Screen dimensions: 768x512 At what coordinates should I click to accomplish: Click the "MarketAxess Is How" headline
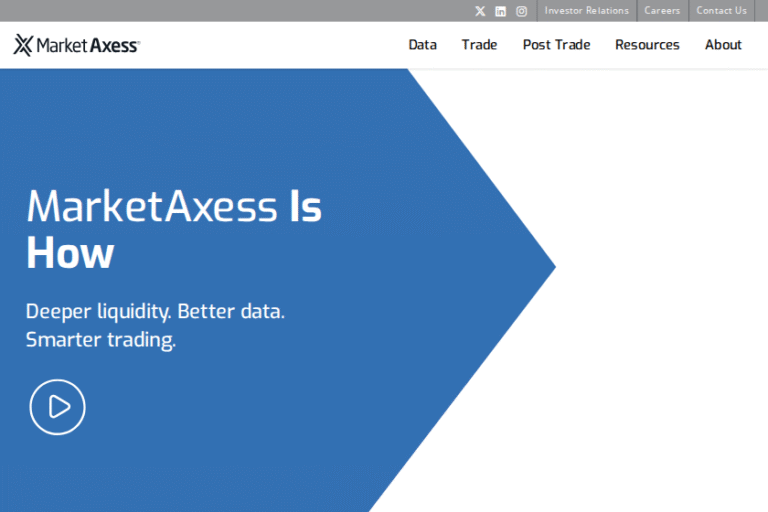173,229
